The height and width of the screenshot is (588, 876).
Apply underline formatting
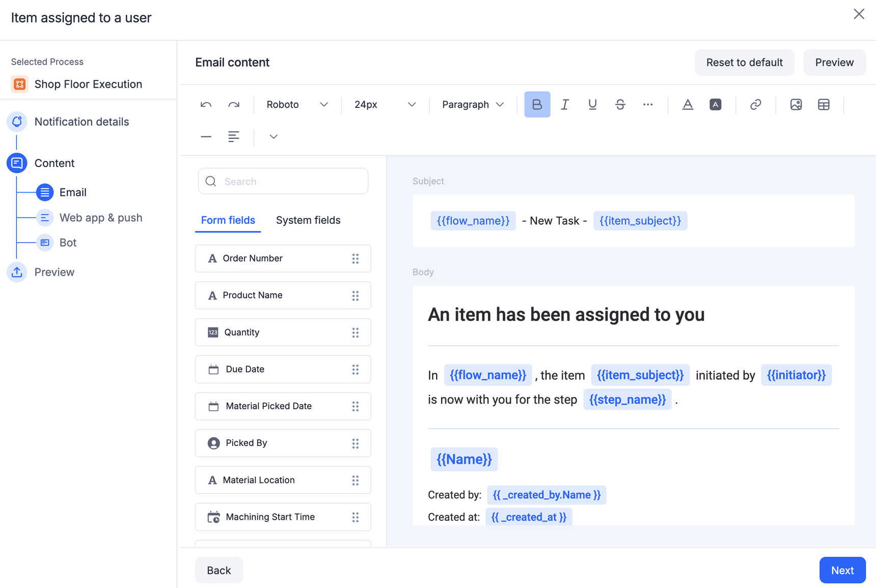[592, 105]
